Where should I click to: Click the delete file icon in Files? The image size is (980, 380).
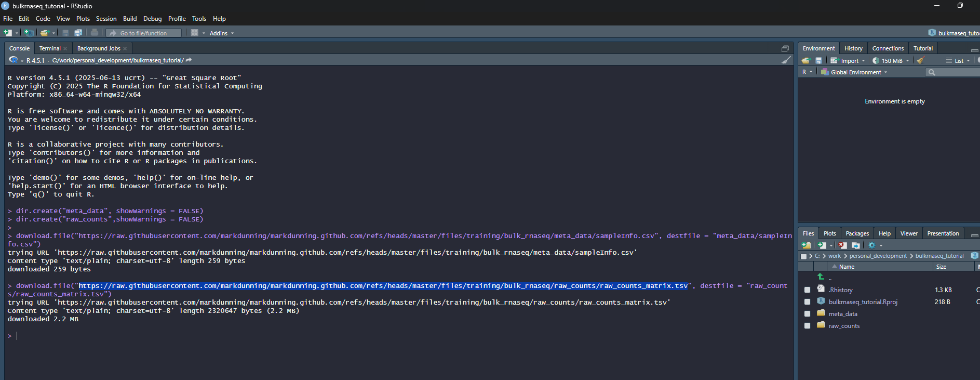tap(842, 245)
